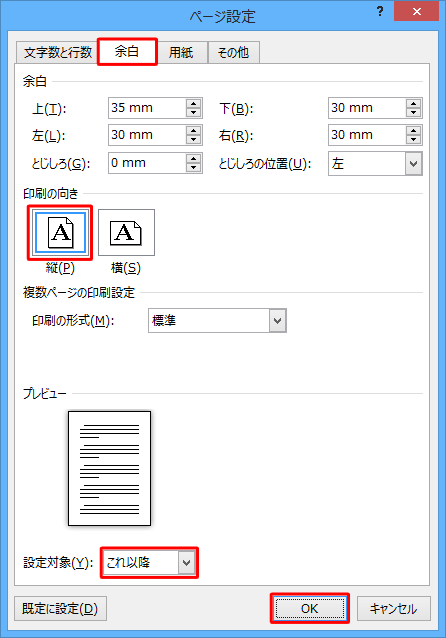Increase the 下(B) bottom margin value
The width and height of the screenshot is (446, 638).
click(414, 103)
